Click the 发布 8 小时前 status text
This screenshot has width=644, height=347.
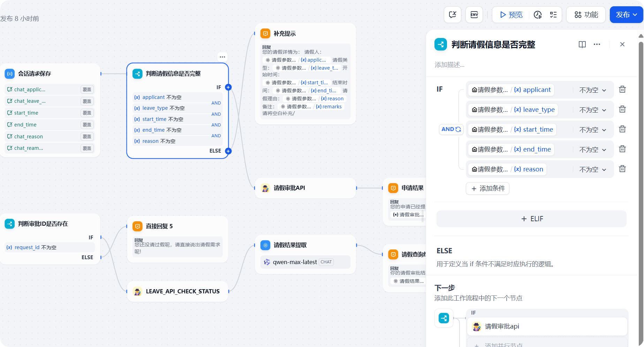(x=20, y=19)
